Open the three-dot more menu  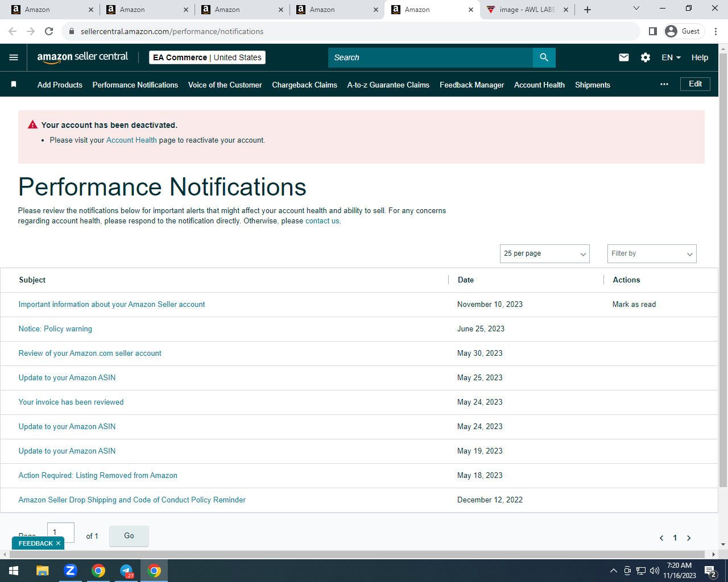pos(664,84)
